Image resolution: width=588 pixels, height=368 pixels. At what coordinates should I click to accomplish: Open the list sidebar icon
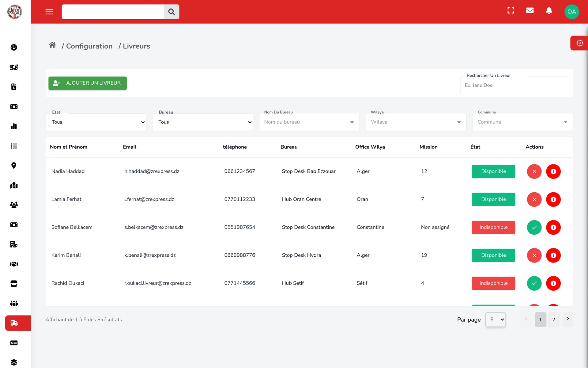(x=14, y=146)
